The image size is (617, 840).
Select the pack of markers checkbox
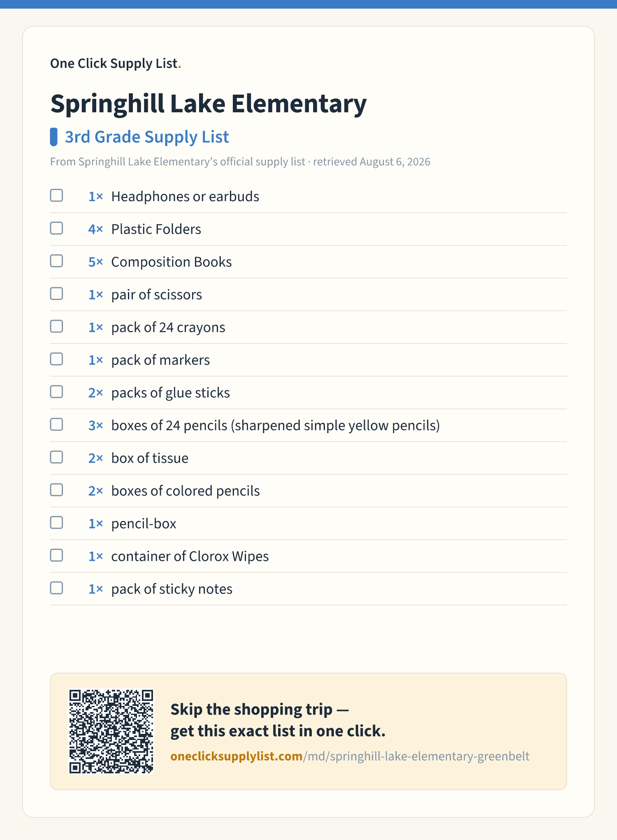(56, 359)
